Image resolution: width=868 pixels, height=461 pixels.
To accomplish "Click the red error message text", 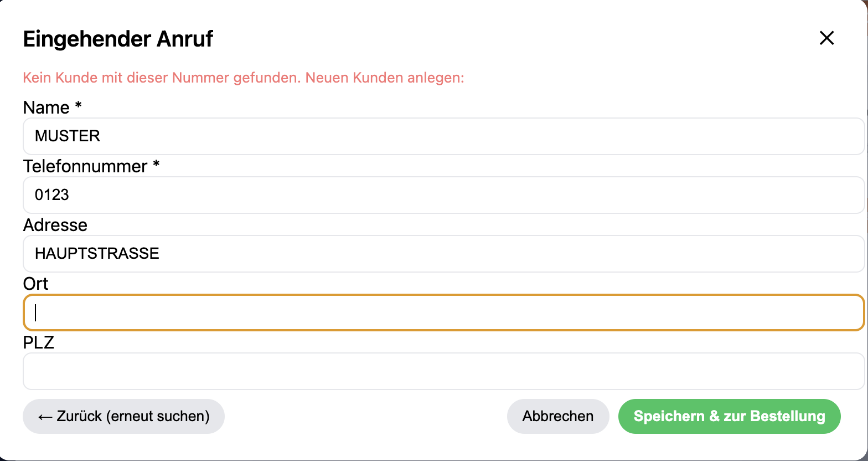I will pos(242,78).
